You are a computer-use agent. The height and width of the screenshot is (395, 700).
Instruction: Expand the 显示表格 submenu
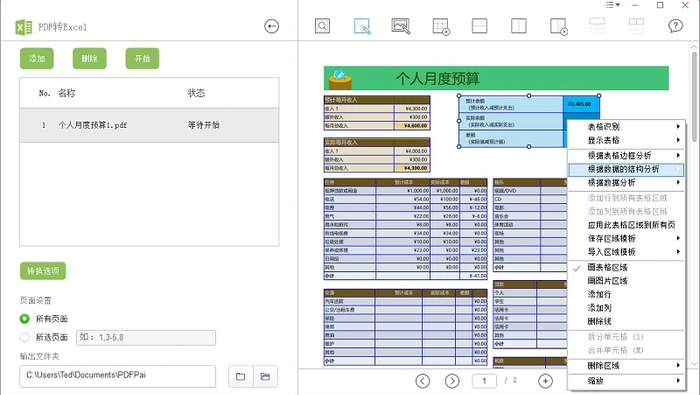click(x=626, y=140)
